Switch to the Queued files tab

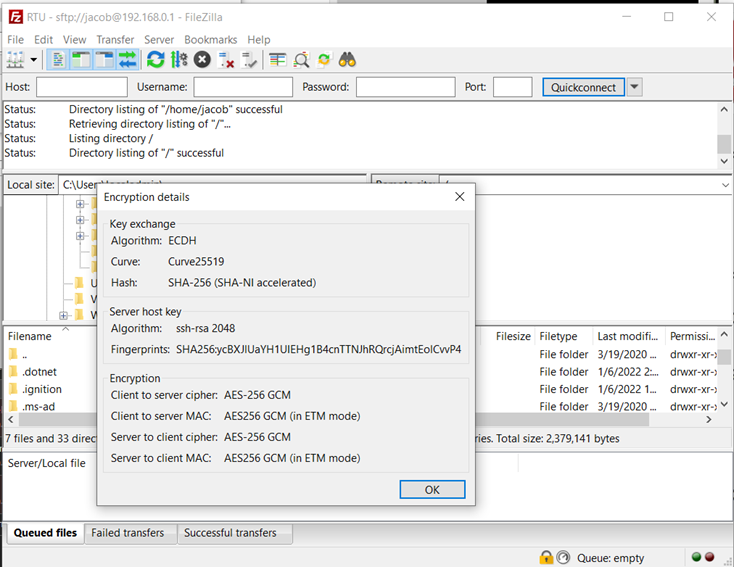point(45,533)
